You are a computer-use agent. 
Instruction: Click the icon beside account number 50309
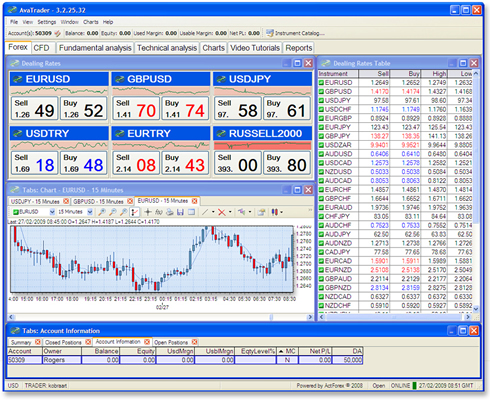58,33
